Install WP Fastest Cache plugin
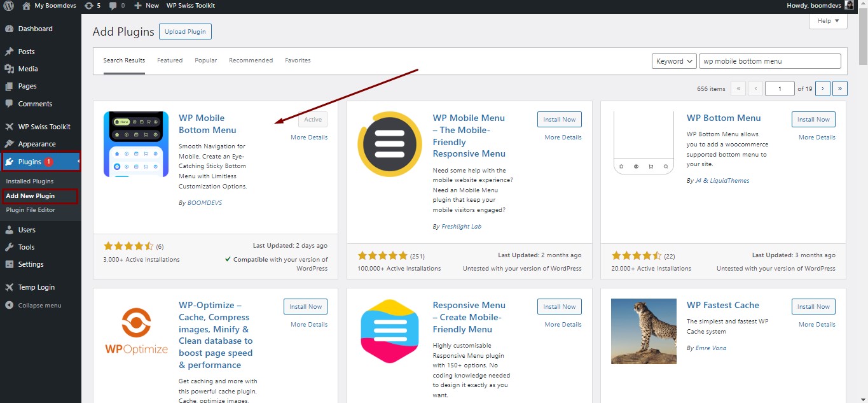The image size is (868, 403). (x=813, y=306)
